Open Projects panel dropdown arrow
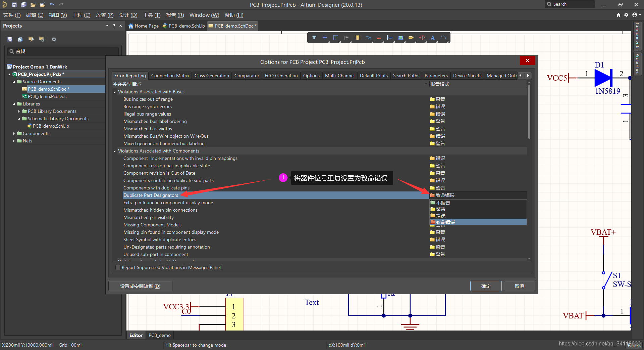The image size is (644, 350). tap(107, 26)
